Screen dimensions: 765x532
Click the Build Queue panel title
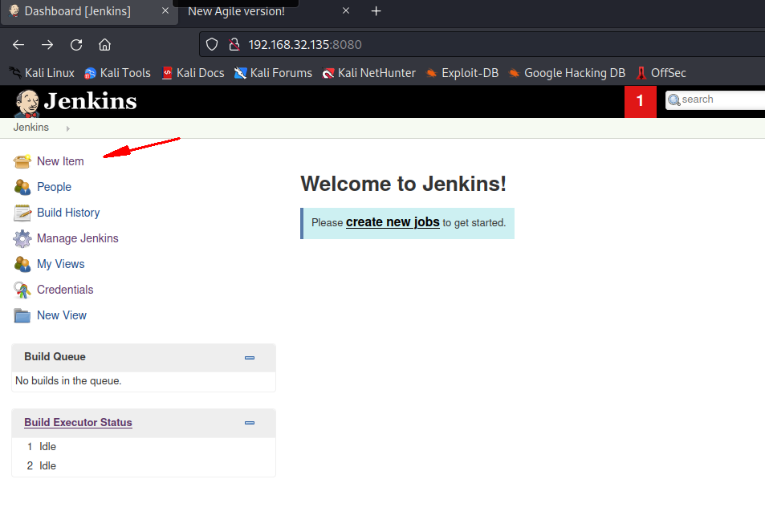point(55,356)
